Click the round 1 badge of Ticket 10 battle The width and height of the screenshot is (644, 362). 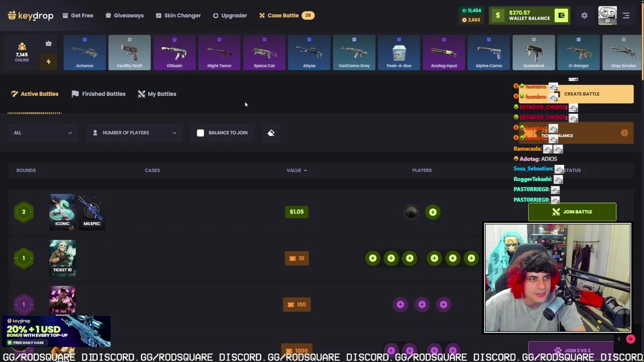pos(23,258)
